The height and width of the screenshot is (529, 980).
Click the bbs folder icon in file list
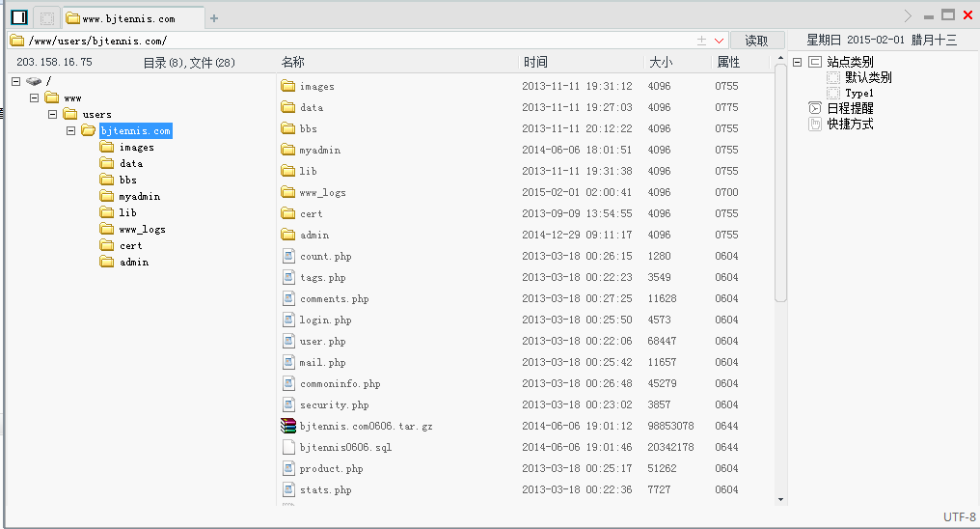(x=288, y=128)
